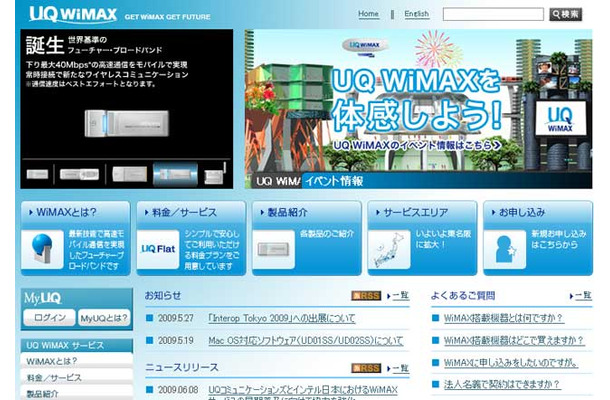The height and width of the screenshot is (400, 610).
Task: Click the My UQ logo in sidebar
Action: (x=43, y=298)
